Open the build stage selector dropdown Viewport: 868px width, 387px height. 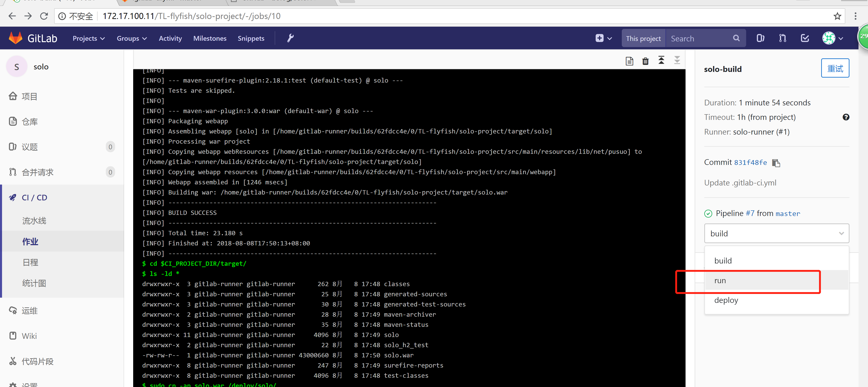click(x=776, y=233)
